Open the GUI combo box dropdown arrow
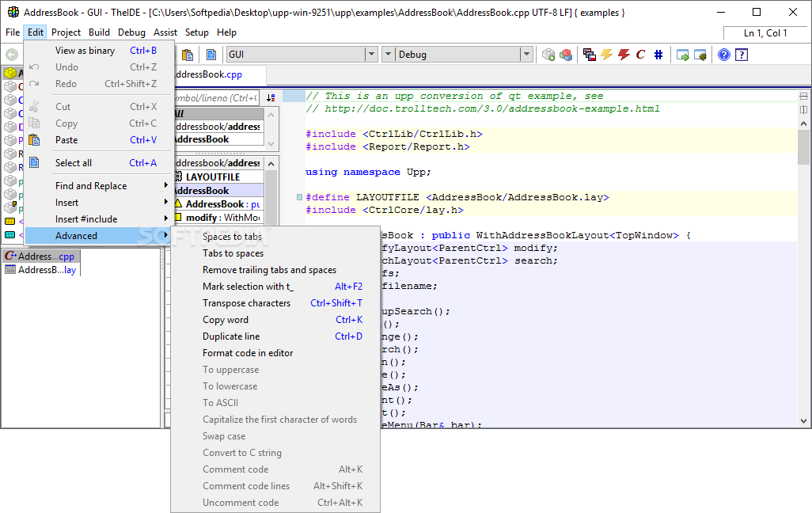Screen dimensions: 812x513 [x=371, y=55]
